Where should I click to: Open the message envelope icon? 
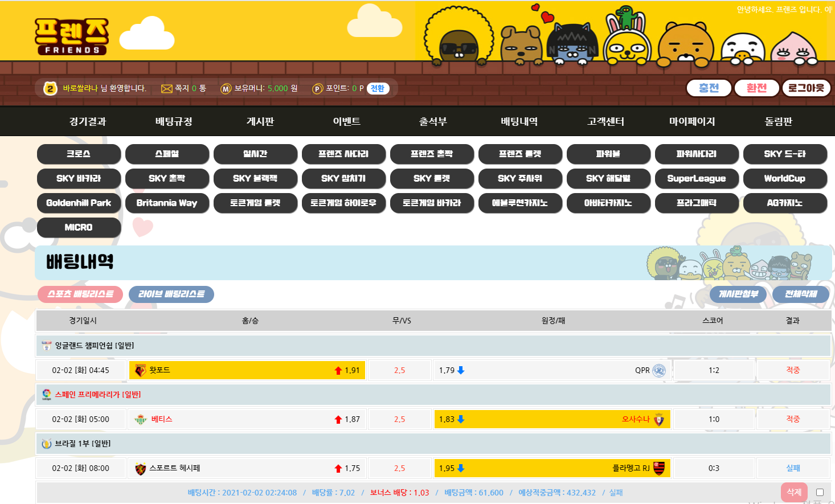tap(166, 89)
